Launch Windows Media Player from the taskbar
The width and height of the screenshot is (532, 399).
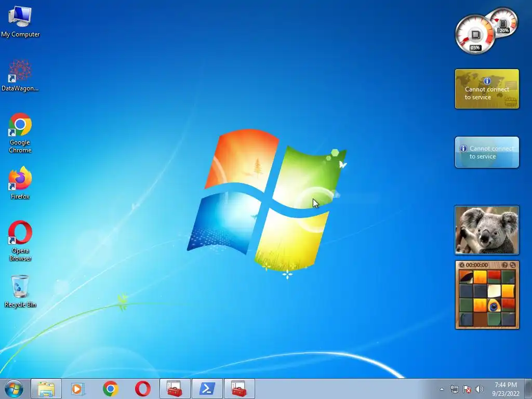(78, 389)
